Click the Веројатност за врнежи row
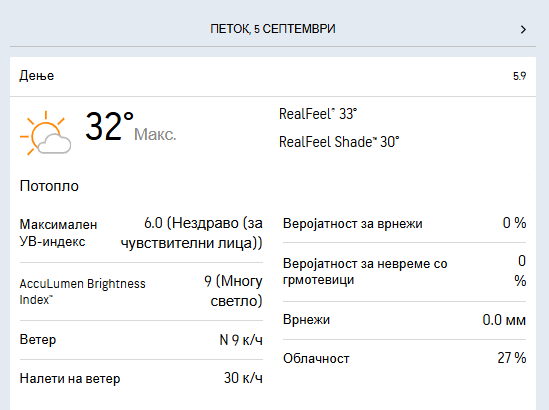Screen dimensions: 549x410 click(x=404, y=223)
